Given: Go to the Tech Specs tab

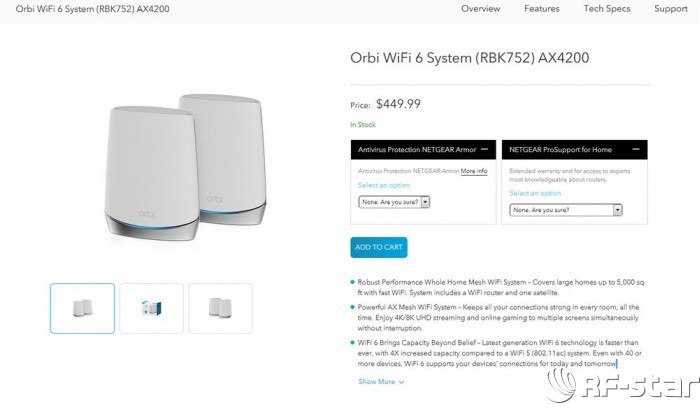Looking at the screenshot, I should pos(607,9).
